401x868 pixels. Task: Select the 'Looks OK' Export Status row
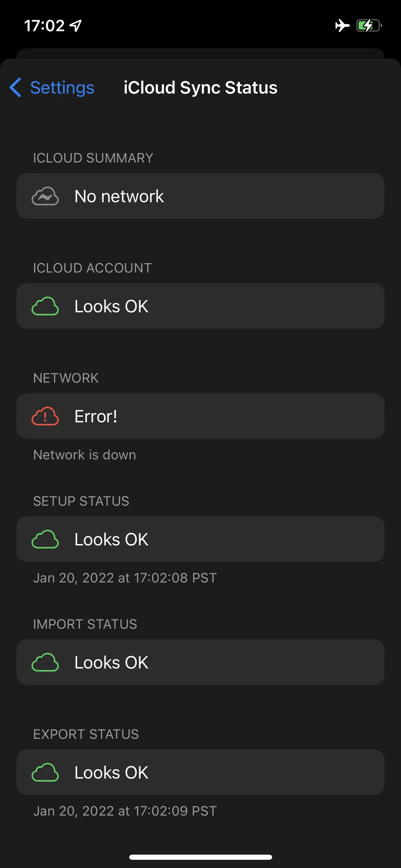tap(200, 772)
